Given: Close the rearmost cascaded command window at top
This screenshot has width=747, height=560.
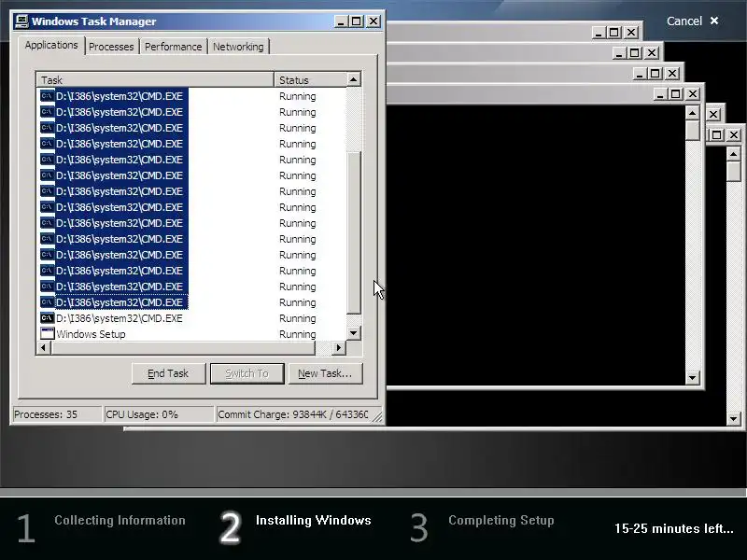Looking at the screenshot, I should [x=631, y=33].
